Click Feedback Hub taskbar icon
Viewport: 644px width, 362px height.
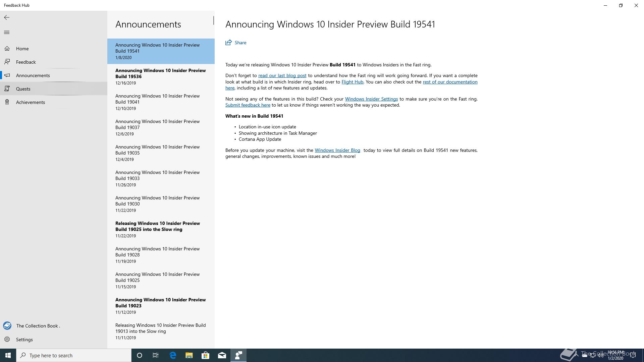point(238,355)
